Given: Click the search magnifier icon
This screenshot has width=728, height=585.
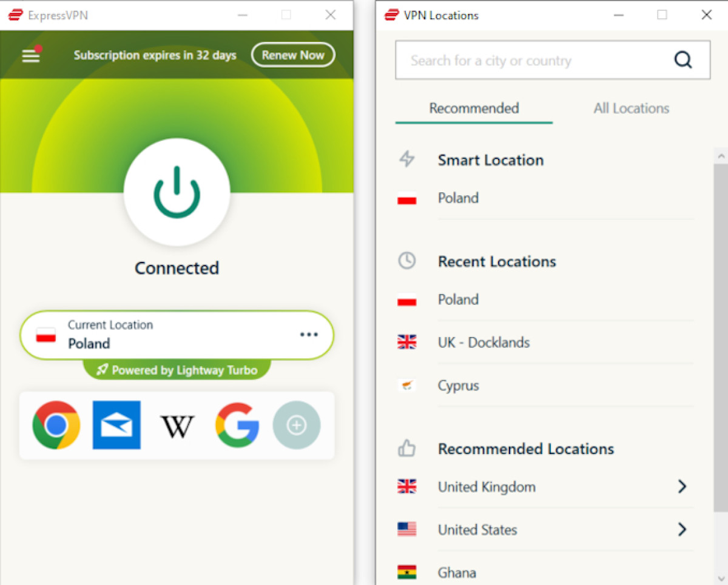Looking at the screenshot, I should 682,60.
